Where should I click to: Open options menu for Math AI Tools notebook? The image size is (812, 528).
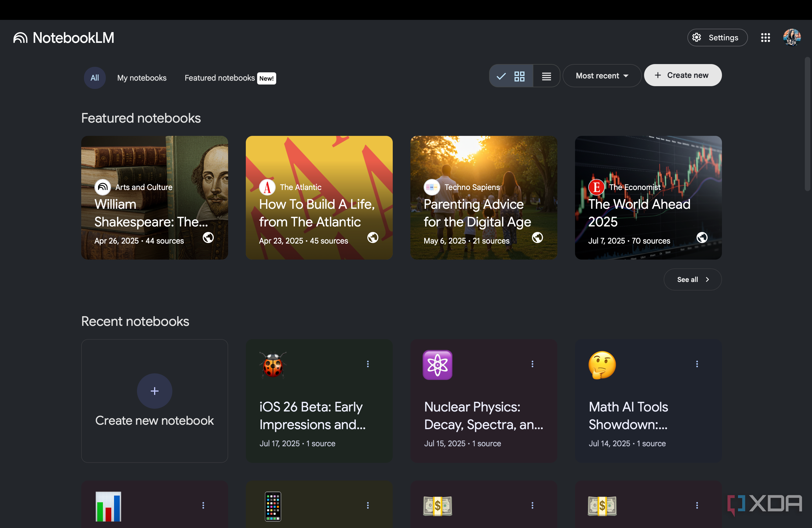click(697, 364)
